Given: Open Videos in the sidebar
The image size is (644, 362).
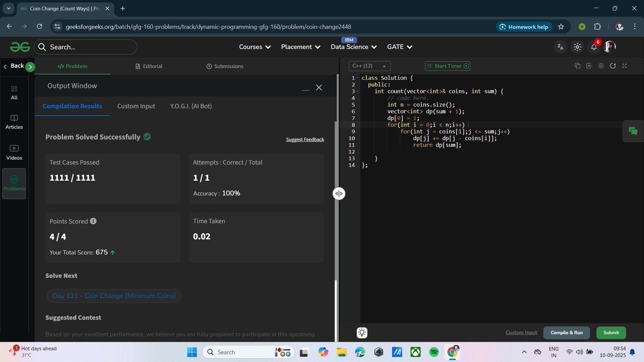Looking at the screenshot, I should tap(14, 153).
